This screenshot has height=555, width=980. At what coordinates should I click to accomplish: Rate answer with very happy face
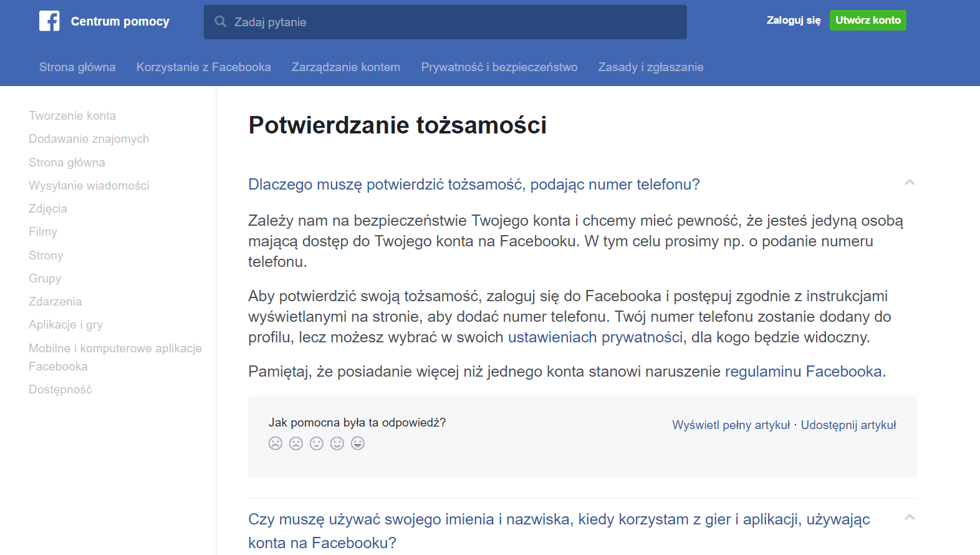[358, 443]
